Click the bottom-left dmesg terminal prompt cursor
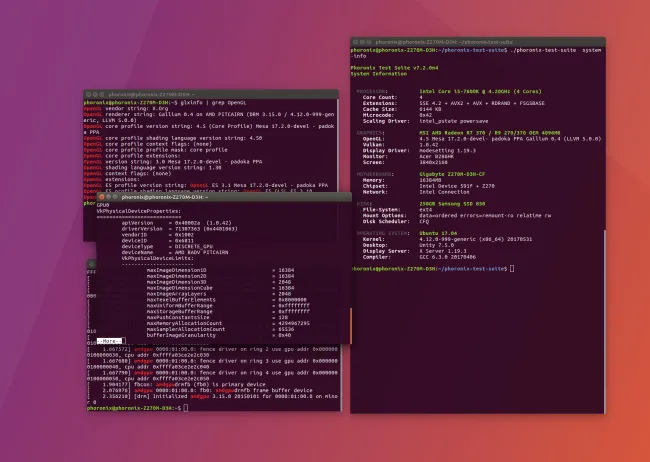Screen dimensions: 650x462 186,408
